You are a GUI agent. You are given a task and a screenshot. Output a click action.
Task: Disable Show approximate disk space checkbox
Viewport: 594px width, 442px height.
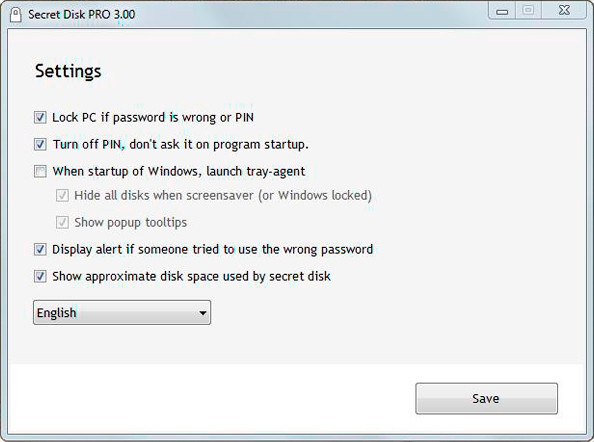40,276
